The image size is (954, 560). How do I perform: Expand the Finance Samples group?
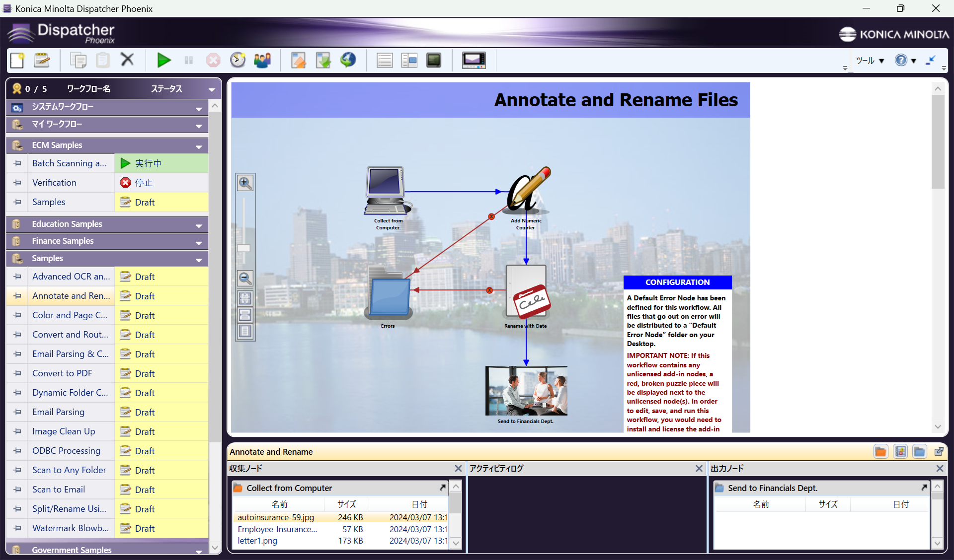199,242
